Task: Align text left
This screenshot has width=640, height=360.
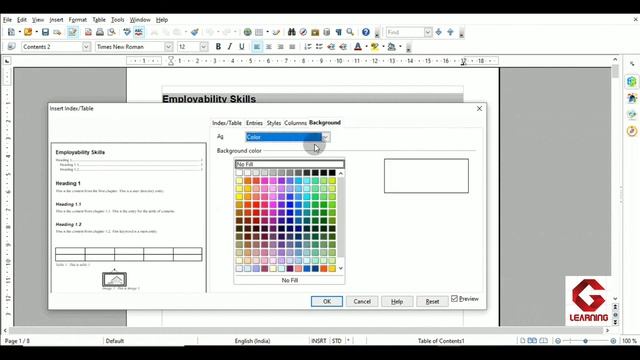Action: coord(257,47)
